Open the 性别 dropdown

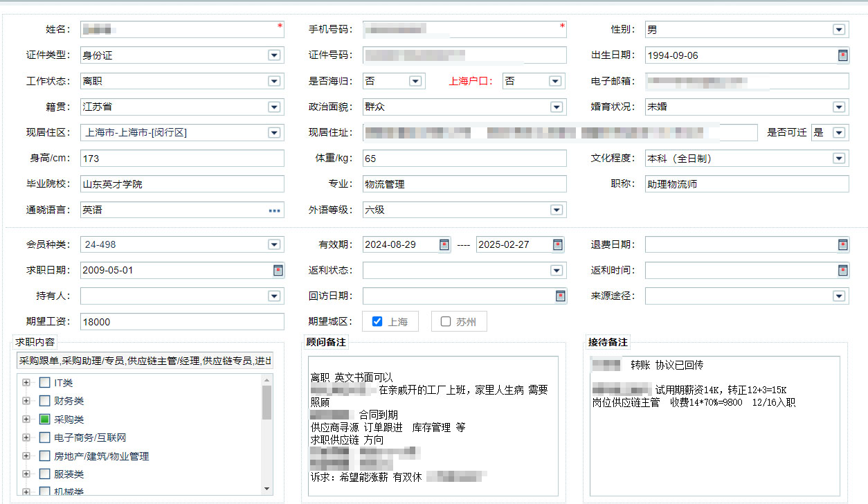839,30
